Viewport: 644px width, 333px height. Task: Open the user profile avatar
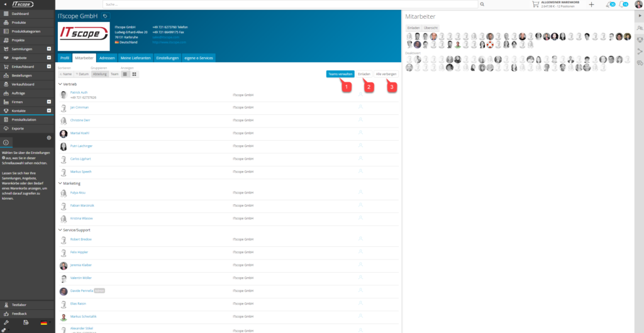[x=638, y=4]
